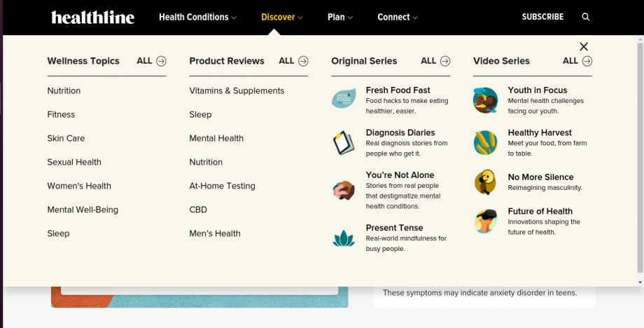Open Fresh Food Fast series icon
Viewport: 644px width, 328px height.
[x=343, y=100]
